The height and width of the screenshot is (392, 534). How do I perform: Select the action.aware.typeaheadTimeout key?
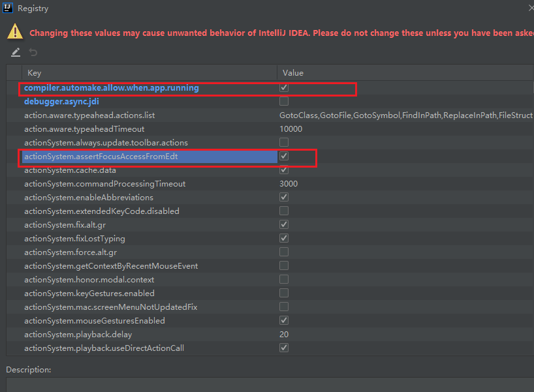pos(84,129)
